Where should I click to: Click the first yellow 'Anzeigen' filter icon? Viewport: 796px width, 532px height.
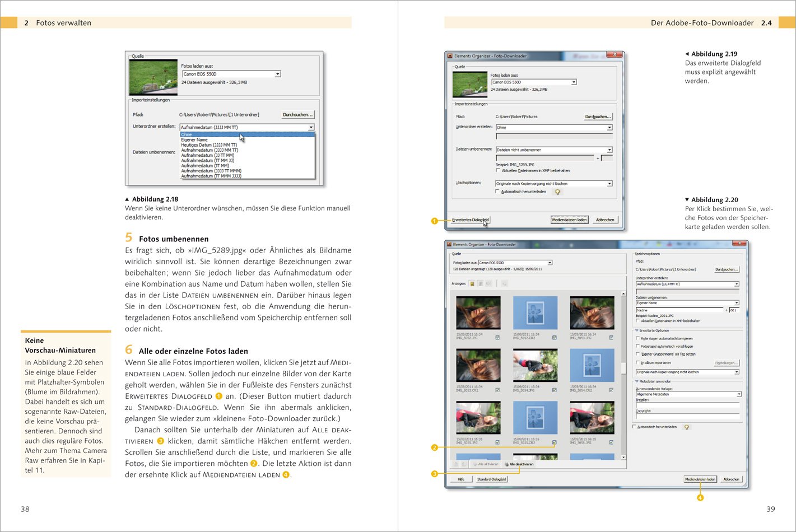coord(472,284)
